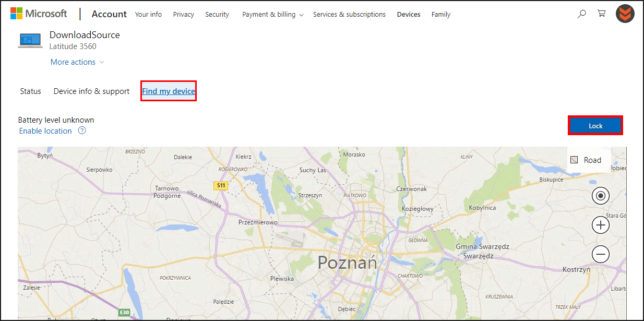The image size is (644, 321).
Task: Open the Family section
Action: [441, 15]
